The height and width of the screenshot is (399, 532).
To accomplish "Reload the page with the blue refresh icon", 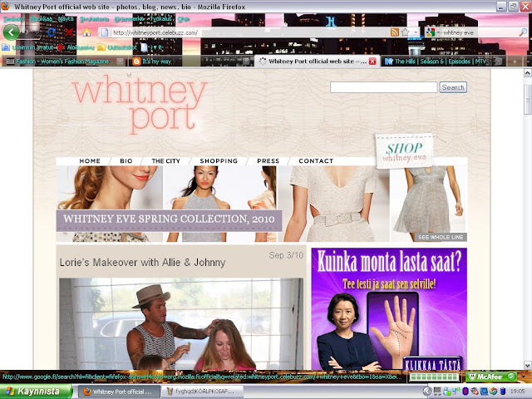I will point(52,32).
